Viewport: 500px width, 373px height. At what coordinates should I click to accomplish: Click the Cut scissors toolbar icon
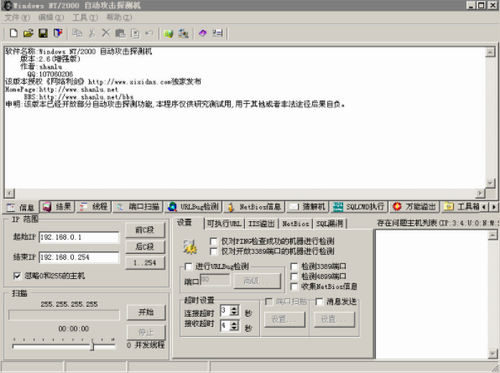click(92, 33)
